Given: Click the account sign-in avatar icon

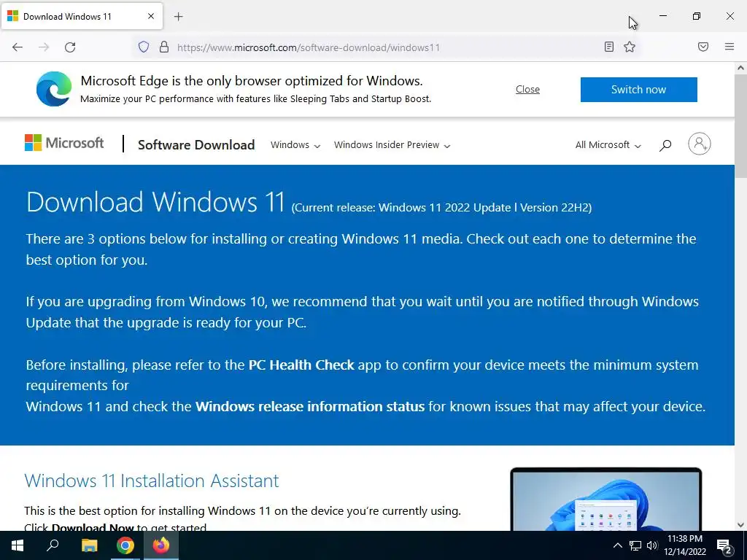Looking at the screenshot, I should point(700,144).
